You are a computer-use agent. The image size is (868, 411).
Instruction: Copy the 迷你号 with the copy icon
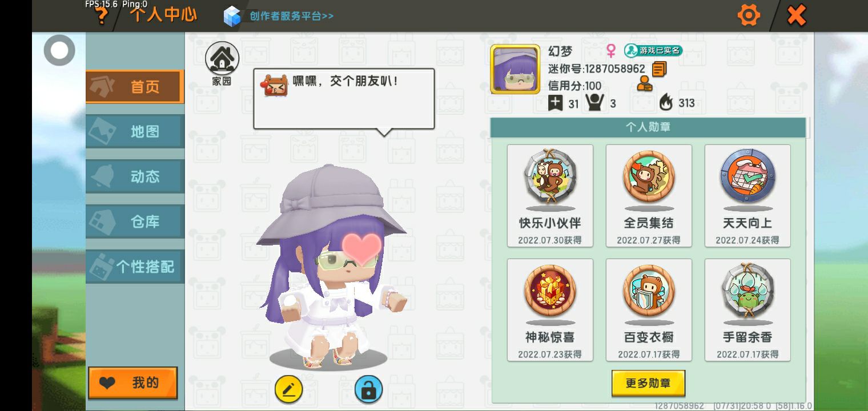659,69
